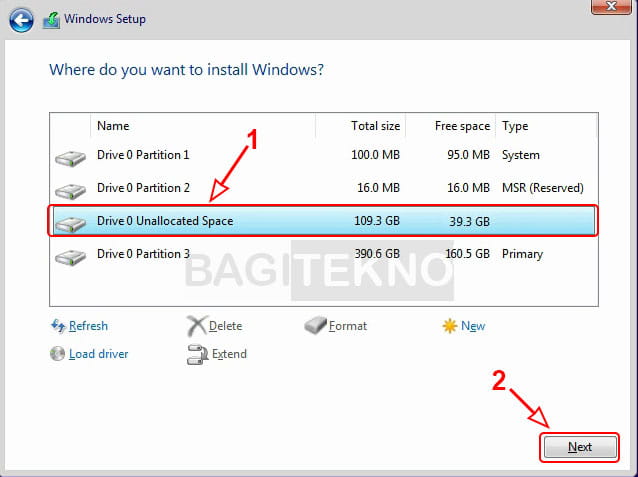Click the Refresh arrows icon
The width and height of the screenshot is (638, 477).
click(x=58, y=326)
